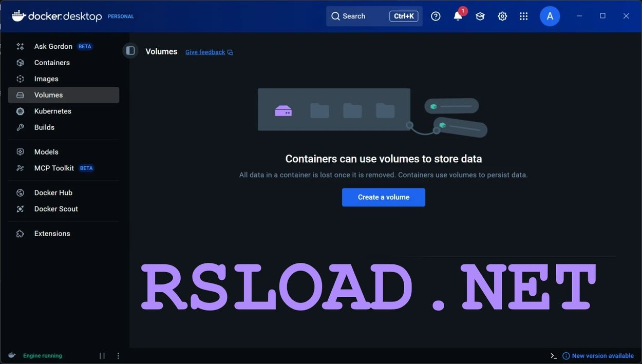Open the terminal icon in status bar
The height and width of the screenshot is (364, 642).
[554, 356]
